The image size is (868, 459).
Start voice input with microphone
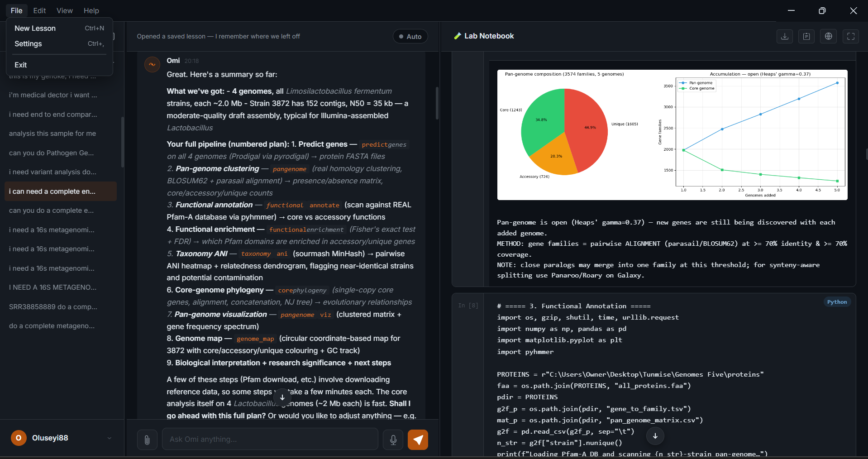[x=393, y=440]
